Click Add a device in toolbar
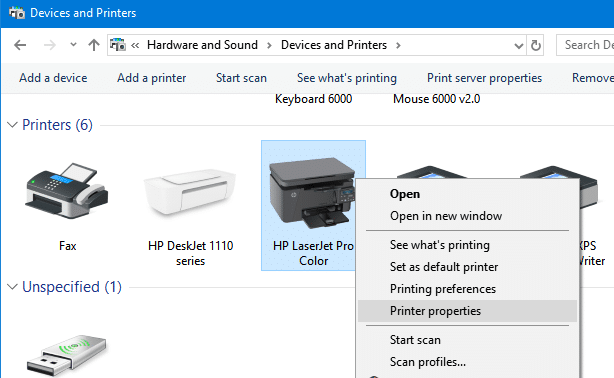The width and height of the screenshot is (614, 378). tap(53, 78)
